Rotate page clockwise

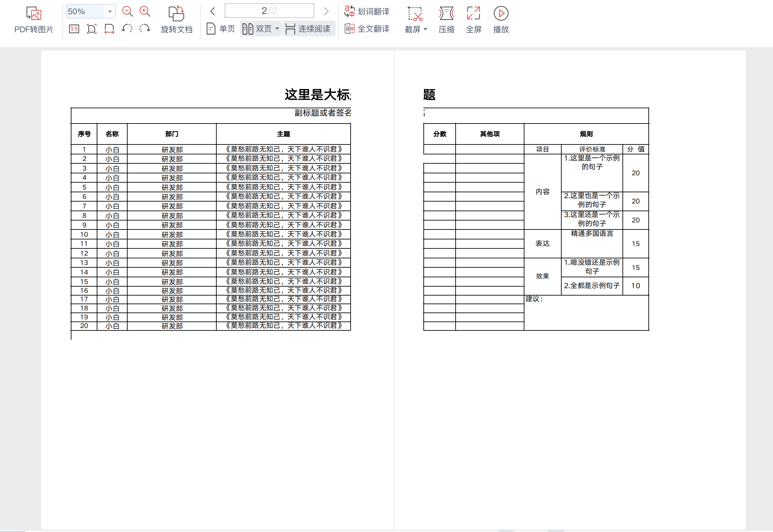pyautogui.click(x=144, y=29)
